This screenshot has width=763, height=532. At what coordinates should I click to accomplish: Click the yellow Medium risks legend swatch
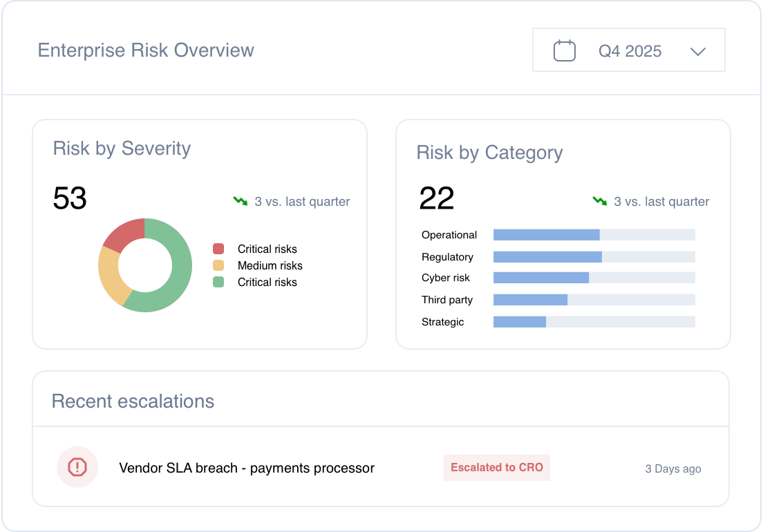[218, 265]
